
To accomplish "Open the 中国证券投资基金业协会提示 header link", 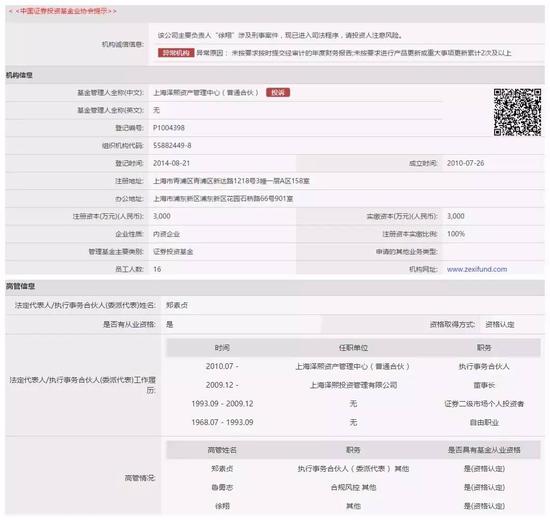I will (62, 11).
